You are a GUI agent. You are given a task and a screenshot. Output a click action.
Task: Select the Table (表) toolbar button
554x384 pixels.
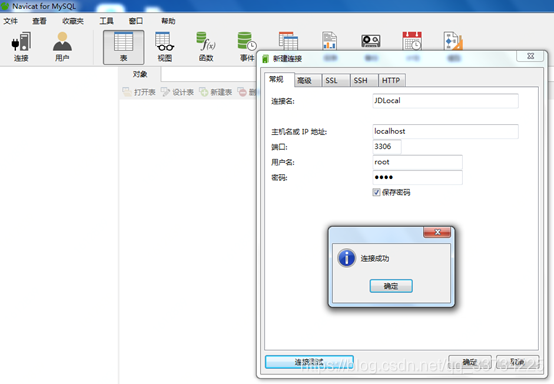click(x=124, y=47)
